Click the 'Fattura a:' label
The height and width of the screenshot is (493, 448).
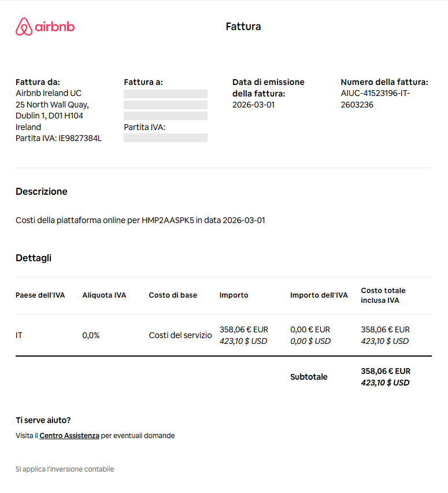143,82
